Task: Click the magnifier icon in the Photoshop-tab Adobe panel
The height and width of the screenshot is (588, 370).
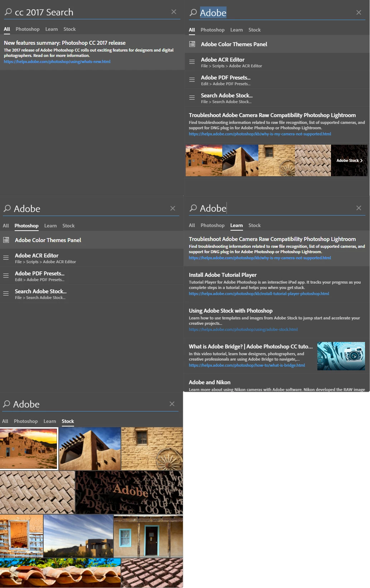Action: pos(7,208)
